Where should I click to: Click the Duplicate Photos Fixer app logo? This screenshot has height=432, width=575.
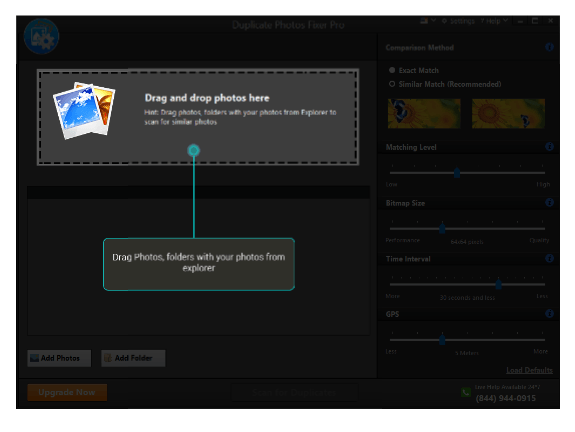click(41, 36)
